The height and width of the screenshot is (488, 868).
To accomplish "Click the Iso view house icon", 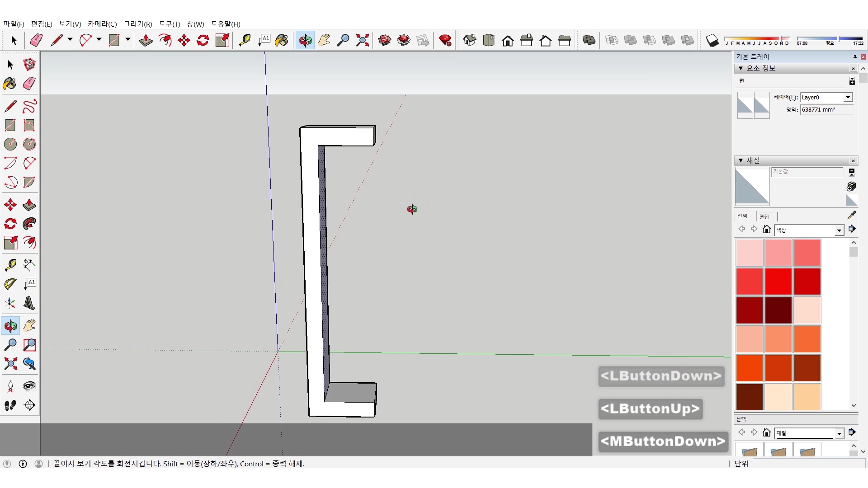I will coord(470,40).
